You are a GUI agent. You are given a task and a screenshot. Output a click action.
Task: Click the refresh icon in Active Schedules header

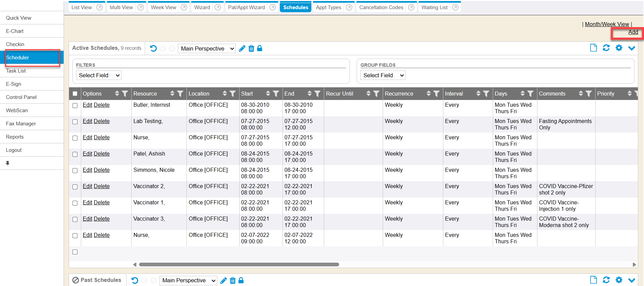click(606, 48)
